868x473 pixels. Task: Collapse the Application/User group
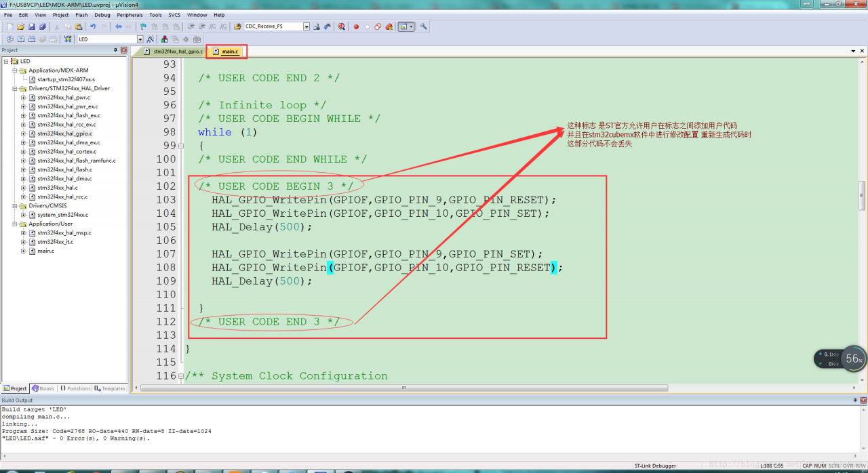(x=14, y=224)
